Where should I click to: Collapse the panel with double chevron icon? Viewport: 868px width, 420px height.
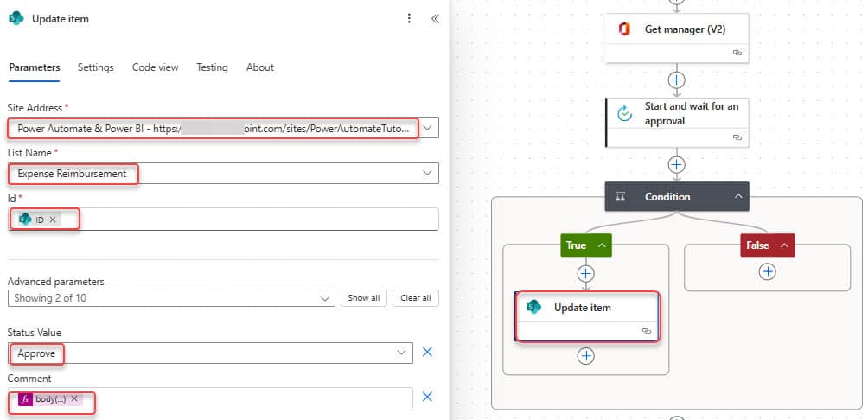coord(435,19)
